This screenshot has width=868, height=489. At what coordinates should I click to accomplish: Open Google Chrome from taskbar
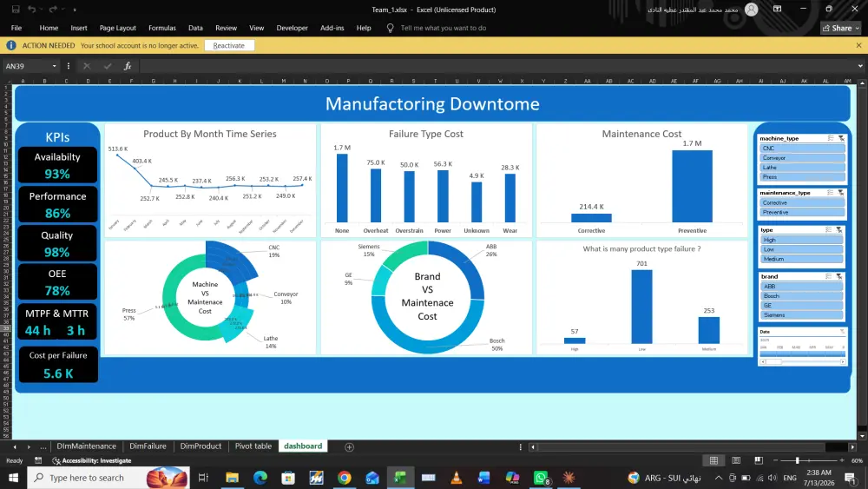pyautogui.click(x=345, y=478)
